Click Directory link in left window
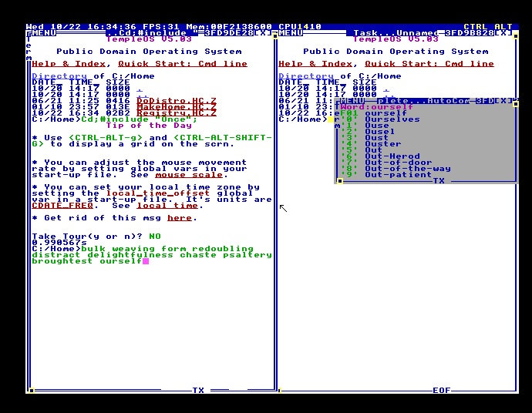 click(59, 76)
